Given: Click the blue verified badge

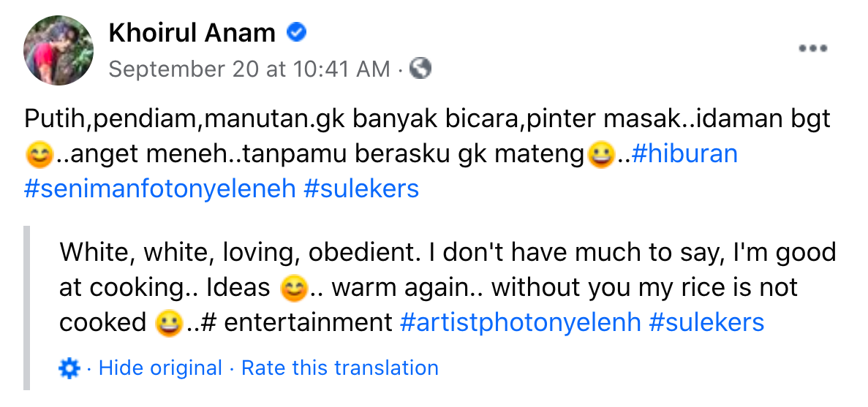Looking at the screenshot, I should (x=297, y=33).
